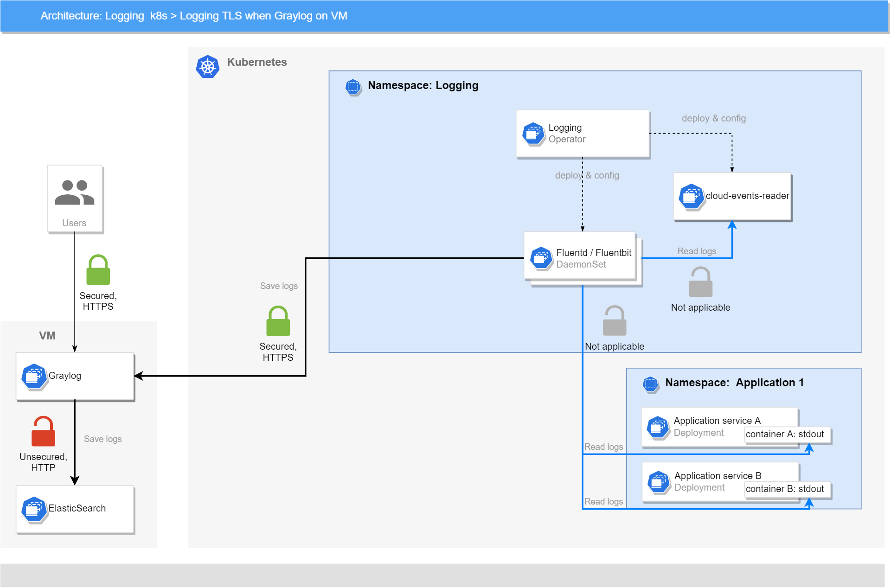Click the Graylog pod icon
The height and width of the screenshot is (588, 891).
[34, 377]
